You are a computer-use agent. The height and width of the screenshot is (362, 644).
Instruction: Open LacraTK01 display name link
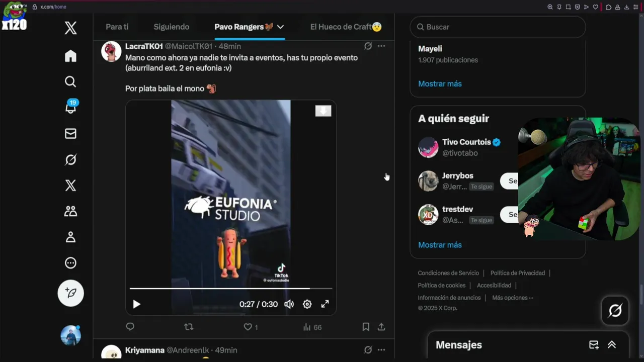pyautogui.click(x=144, y=46)
